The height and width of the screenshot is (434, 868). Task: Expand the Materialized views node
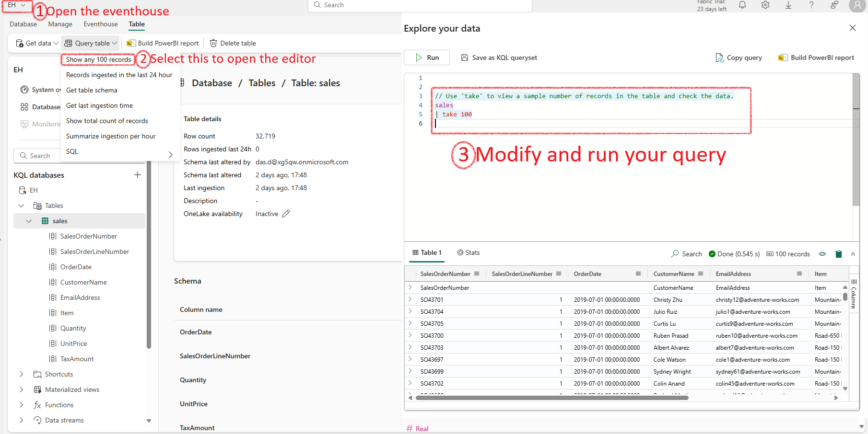21,389
